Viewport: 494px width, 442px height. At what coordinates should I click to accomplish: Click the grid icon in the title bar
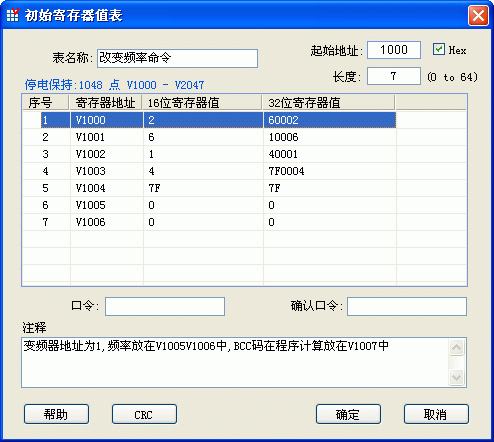point(13,15)
